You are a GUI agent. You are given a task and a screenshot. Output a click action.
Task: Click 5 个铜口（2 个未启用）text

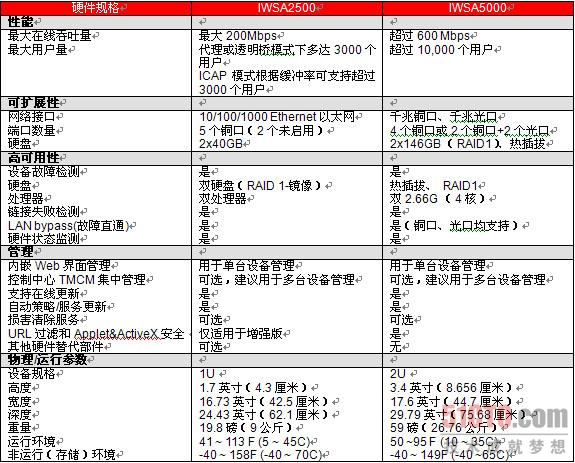click(262, 131)
